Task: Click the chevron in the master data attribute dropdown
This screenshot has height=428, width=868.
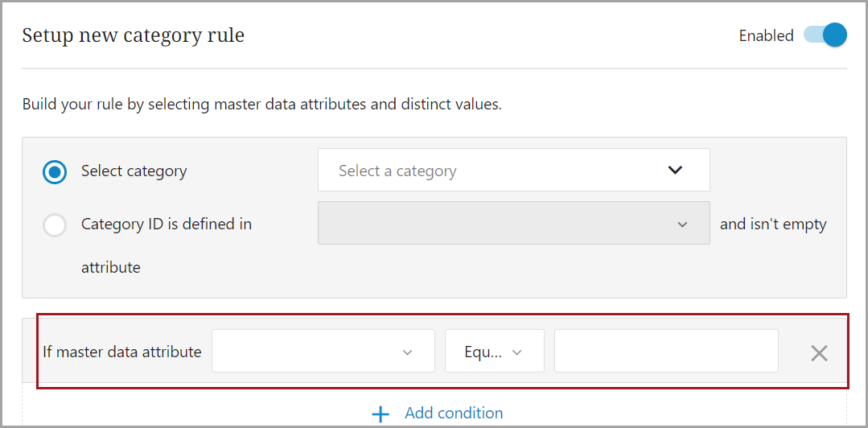Action: coord(407,352)
